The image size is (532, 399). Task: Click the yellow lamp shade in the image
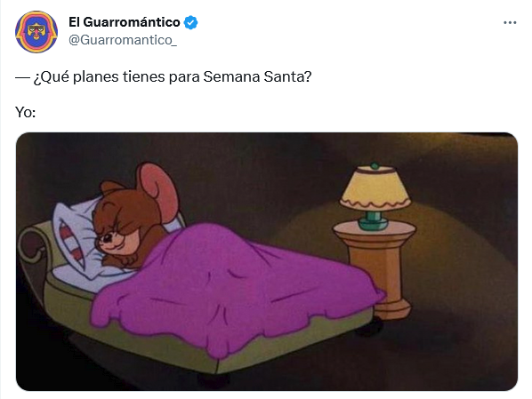(375, 188)
